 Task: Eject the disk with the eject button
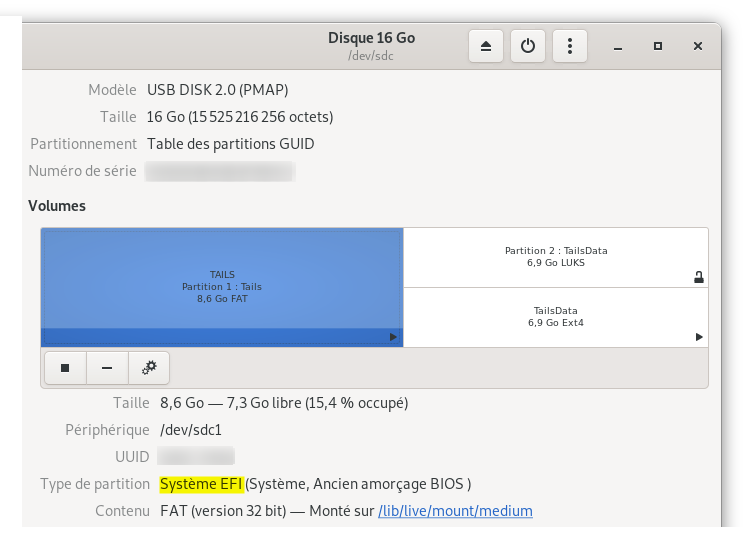[x=486, y=46]
